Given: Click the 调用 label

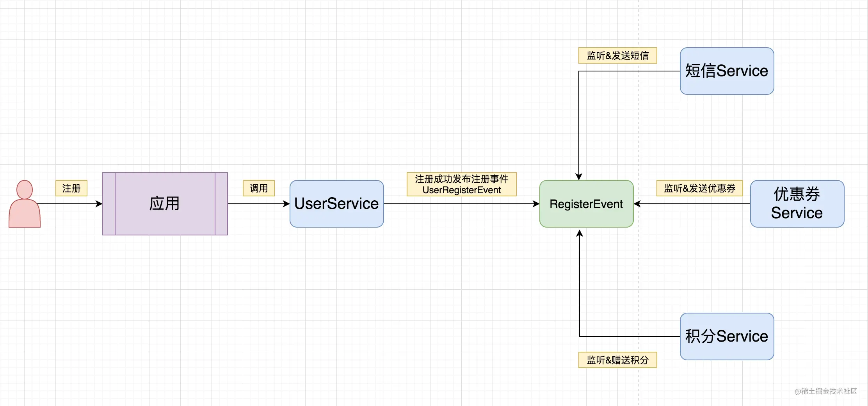Looking at the screenshot, I should pyautogui.click(x=259, y=188).
